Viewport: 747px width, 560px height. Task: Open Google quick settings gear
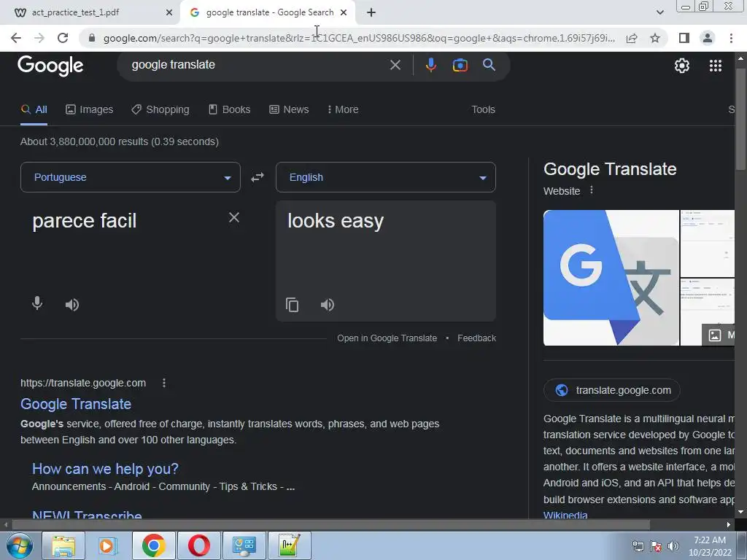click(682, 66)
